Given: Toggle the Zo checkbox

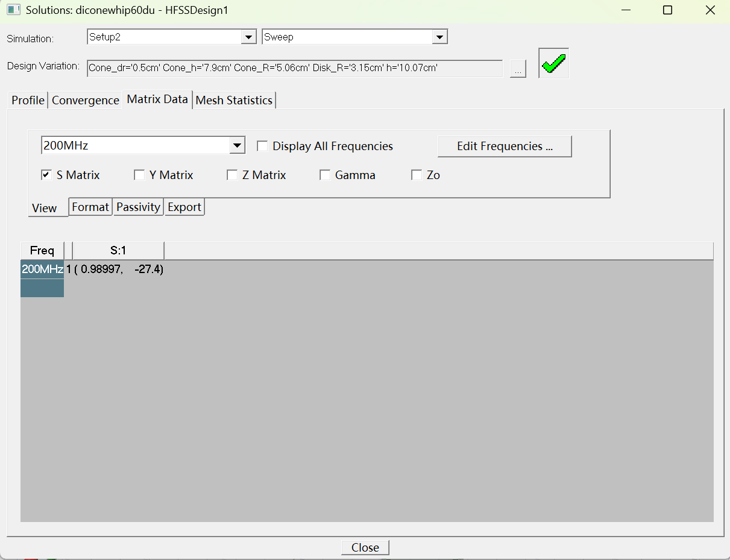Looking at the screenshot, I should point(417,175).
